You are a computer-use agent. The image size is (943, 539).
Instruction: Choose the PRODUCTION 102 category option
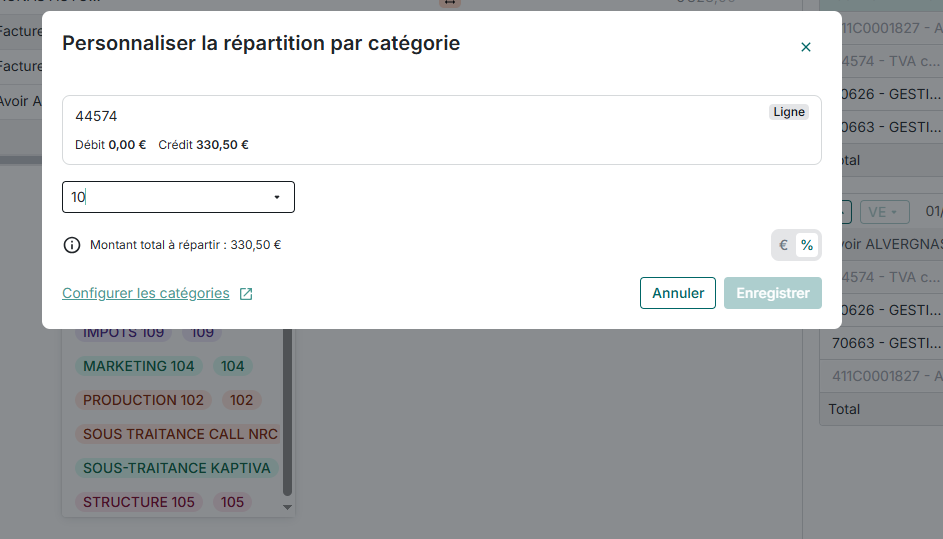[x=143, y=400]
